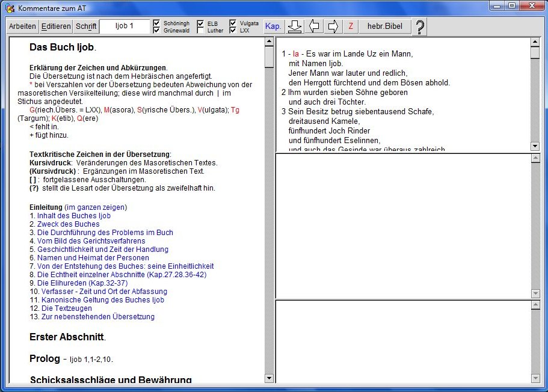Minimize the Kommentare zum AT window
This screenshot has width=548, height=392.
[x=497, y=6]
